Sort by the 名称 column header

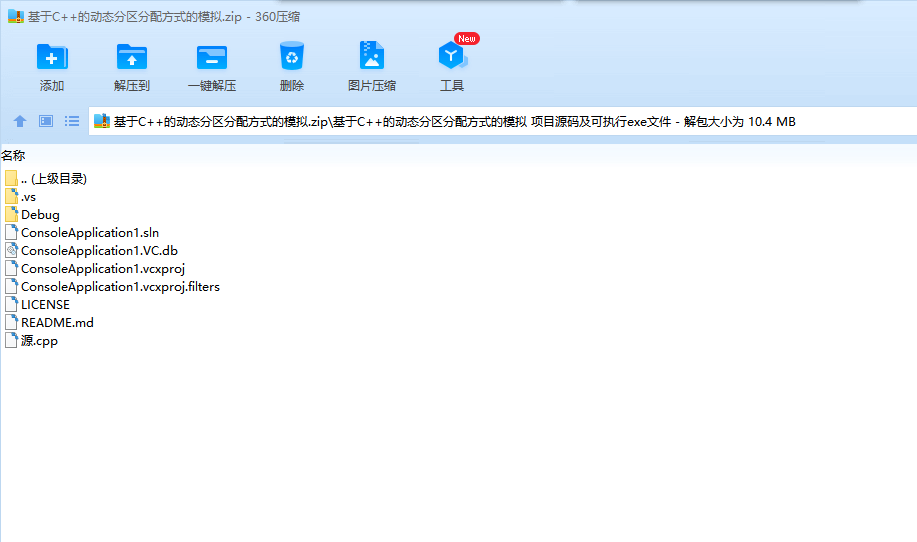click(13, 156)
